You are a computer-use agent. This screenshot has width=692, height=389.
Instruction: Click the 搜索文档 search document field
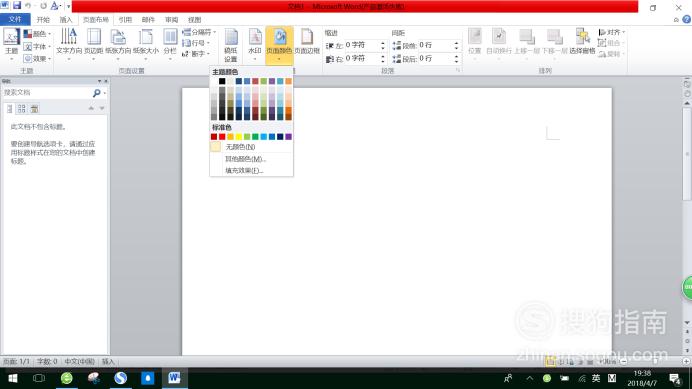46,93
